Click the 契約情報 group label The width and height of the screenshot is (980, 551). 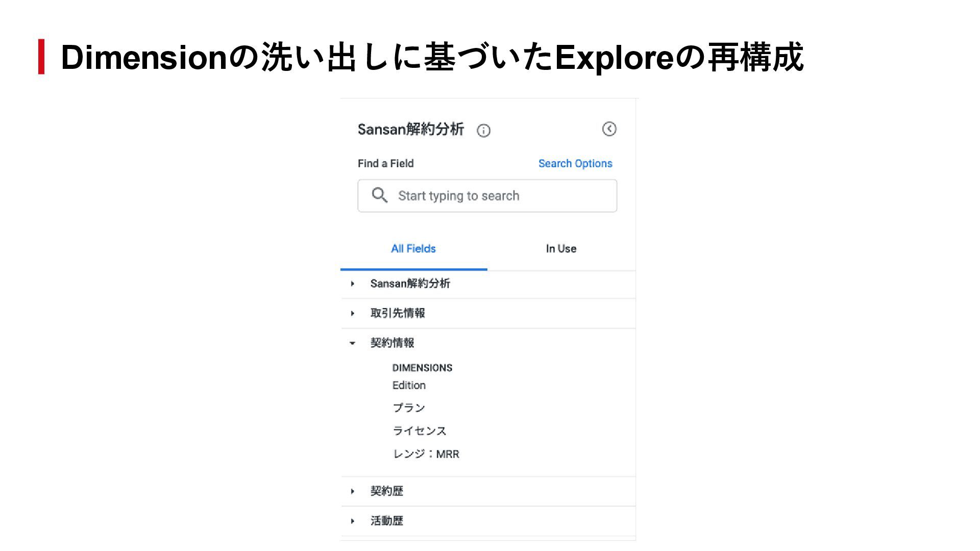pos(392,343)
